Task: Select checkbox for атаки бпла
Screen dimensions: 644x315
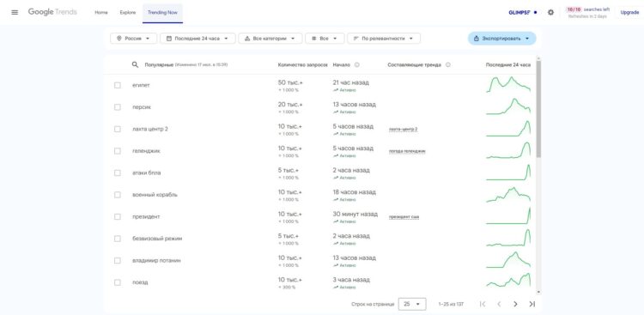Action: coord(118,173)
